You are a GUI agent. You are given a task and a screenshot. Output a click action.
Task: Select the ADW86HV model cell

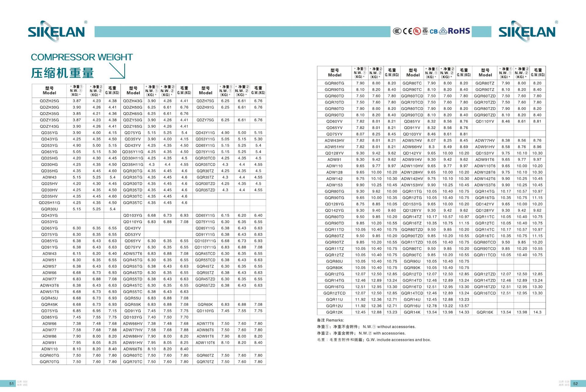(x=132, y=336)
